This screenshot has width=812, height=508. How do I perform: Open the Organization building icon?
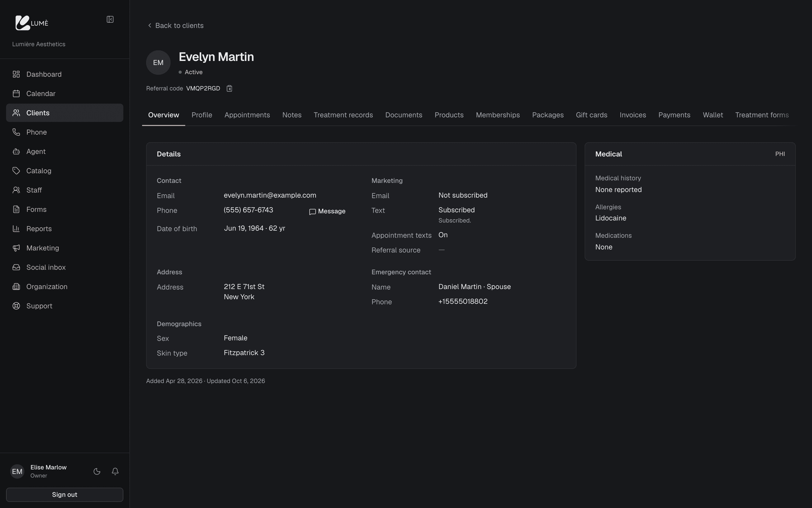click(x=16, y=287)
